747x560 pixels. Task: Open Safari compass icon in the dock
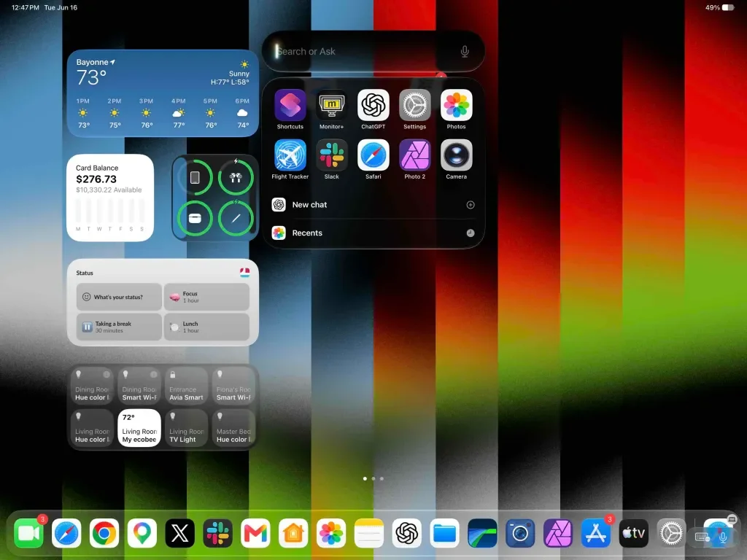pyautogui.click(x=66, y=533)
